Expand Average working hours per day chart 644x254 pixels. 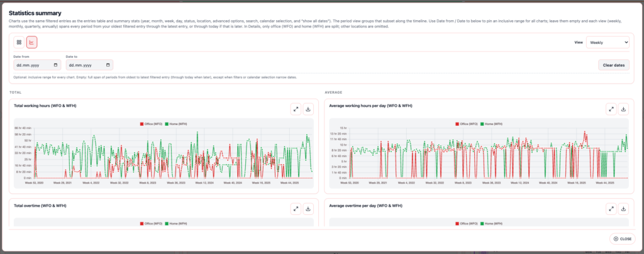611,109
